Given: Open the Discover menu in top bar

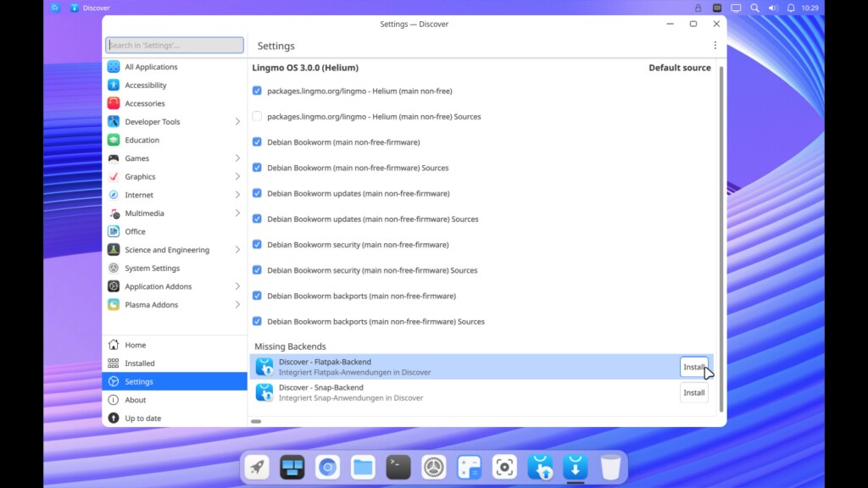Looking at the screenshot, I should tap(90, 8).
